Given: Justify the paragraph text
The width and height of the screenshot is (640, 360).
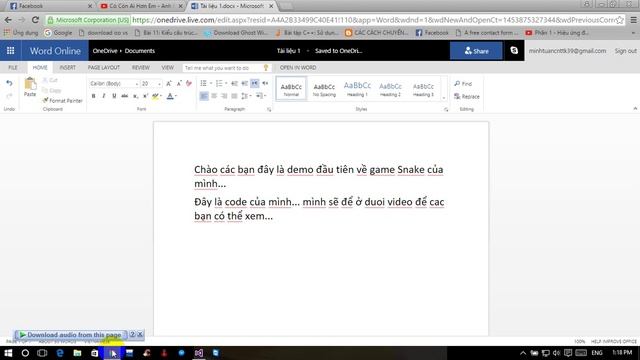Looking at the screenshot, I should pos(234,96).
